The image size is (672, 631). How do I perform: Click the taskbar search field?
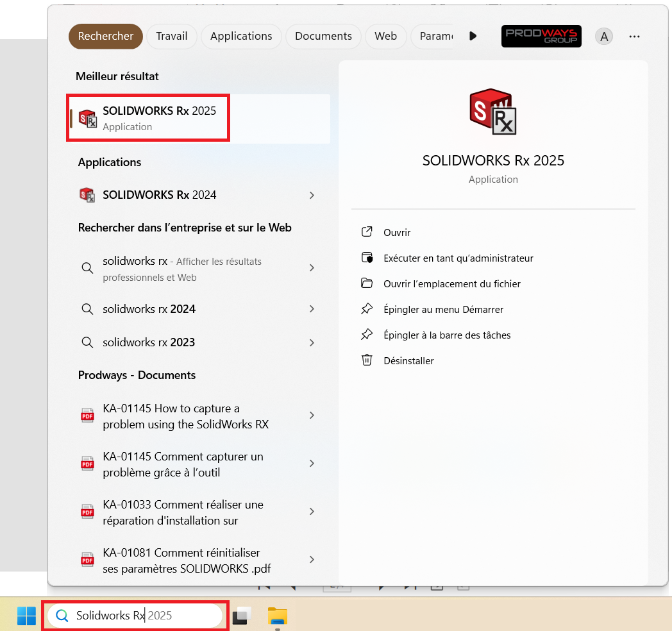(135, 616)
